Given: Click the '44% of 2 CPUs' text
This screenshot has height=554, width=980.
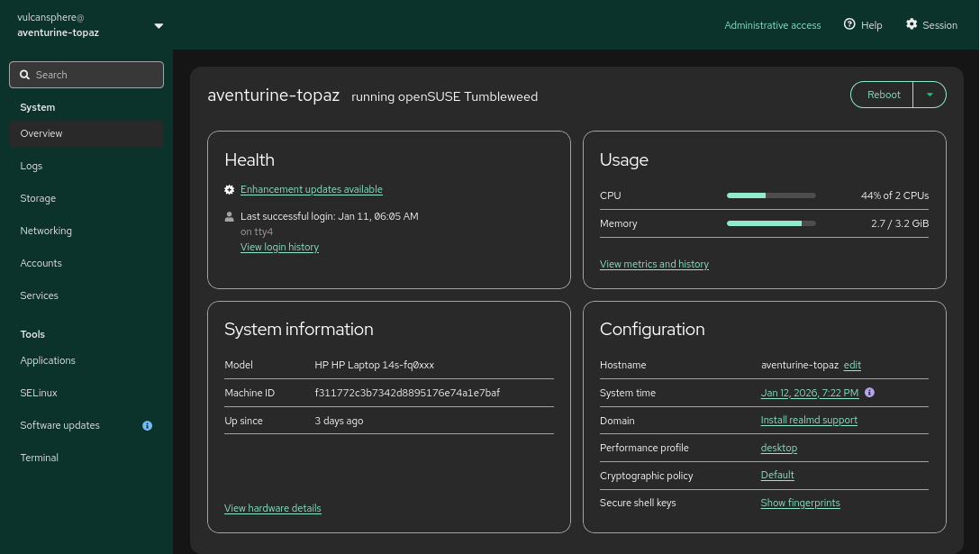Looking at the screenshot, I should 894,195.
